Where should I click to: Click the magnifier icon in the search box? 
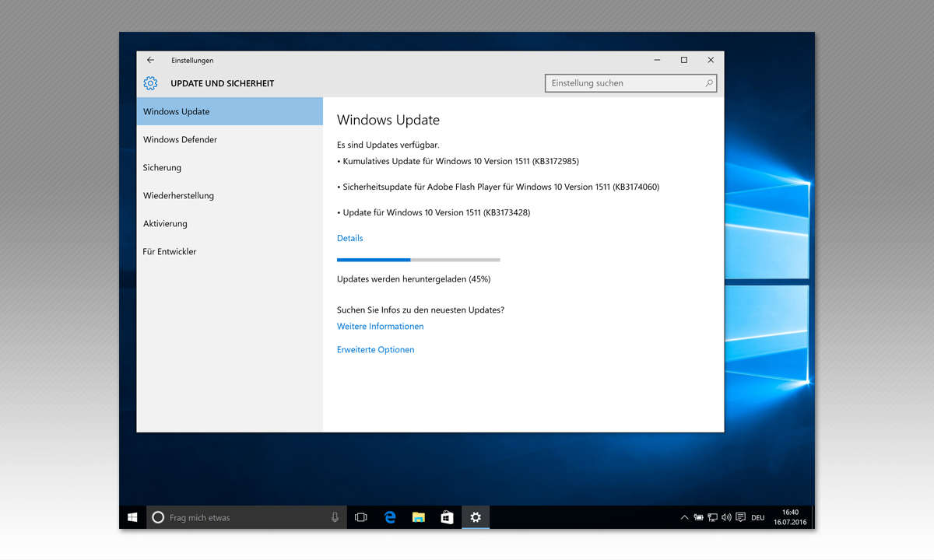[708, 83]
